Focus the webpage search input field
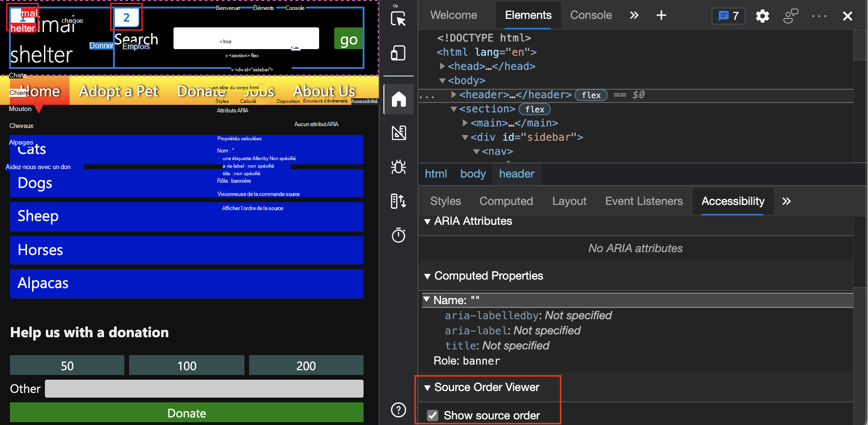Viewport: 868px width, 425px height. tap(246, 38)
